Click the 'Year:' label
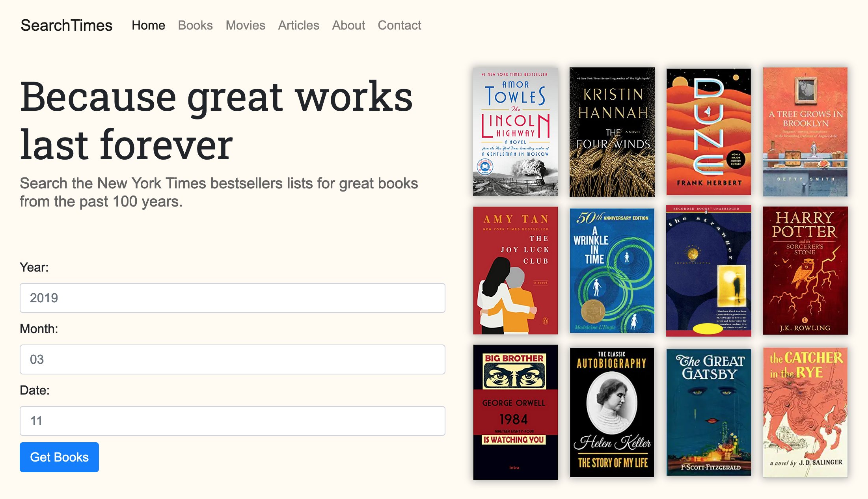 click(34, 267)
